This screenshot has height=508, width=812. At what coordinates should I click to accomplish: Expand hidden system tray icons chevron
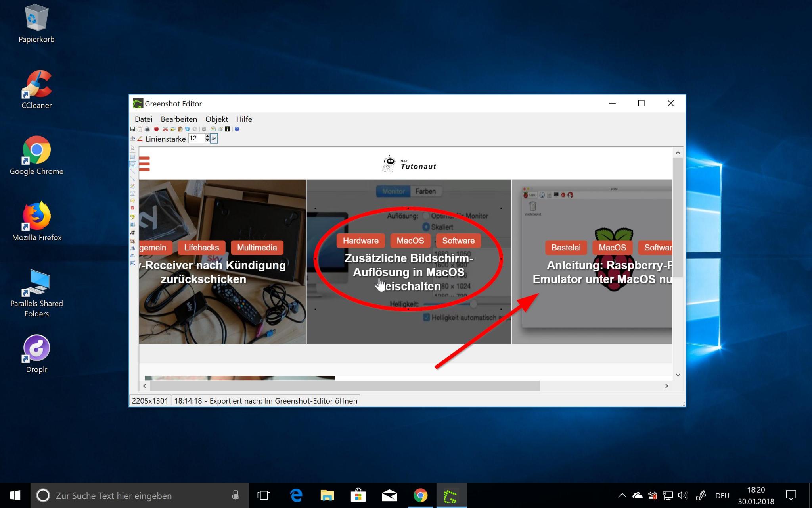pyautogui.click(x=622, y=495)
